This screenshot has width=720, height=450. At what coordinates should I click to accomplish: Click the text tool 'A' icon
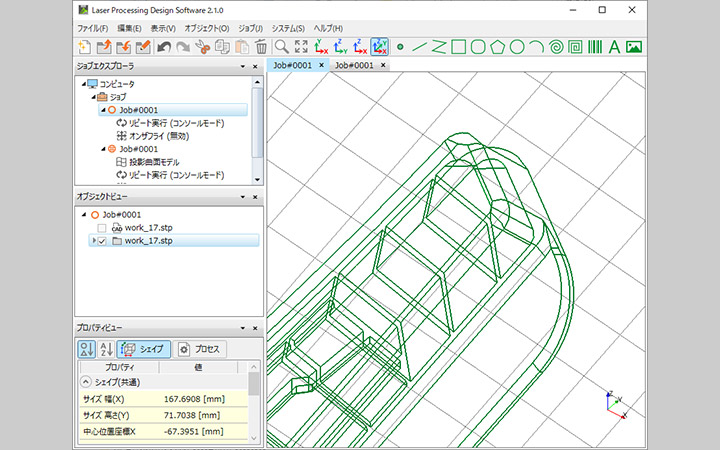pos(613,46)
